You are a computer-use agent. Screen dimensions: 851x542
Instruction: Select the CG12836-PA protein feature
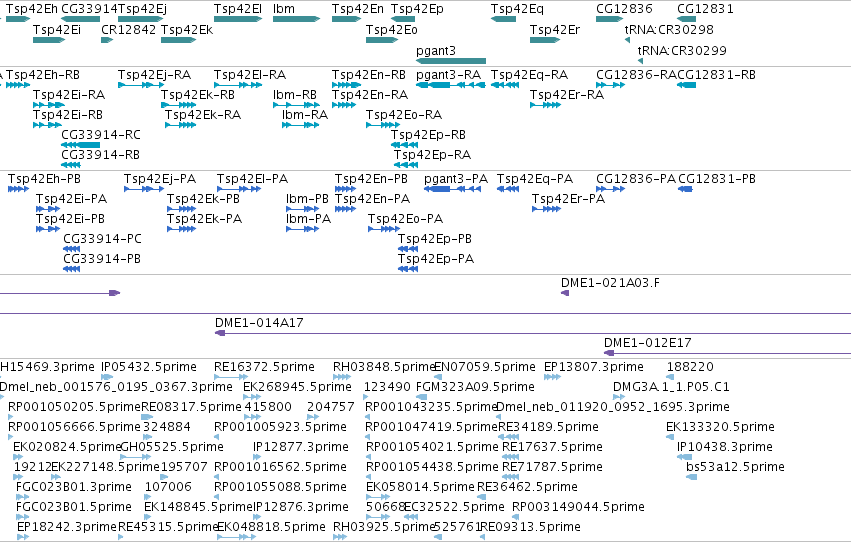coord(611,189)
